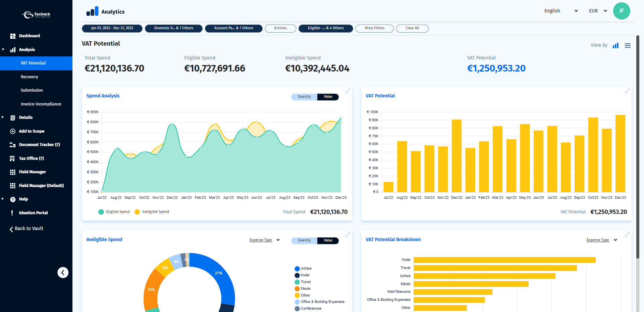Click the Tax Office building icon
The height and width of the screenshot is (312, 644).
12,159
